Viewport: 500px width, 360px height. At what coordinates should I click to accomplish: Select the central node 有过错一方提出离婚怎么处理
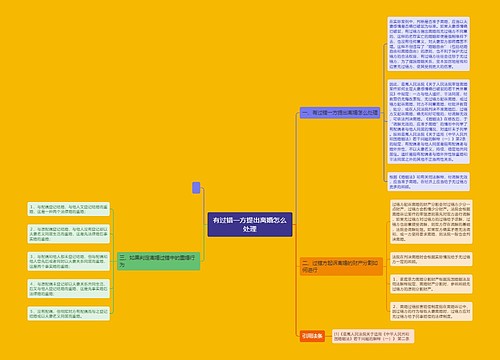(250, 224)
